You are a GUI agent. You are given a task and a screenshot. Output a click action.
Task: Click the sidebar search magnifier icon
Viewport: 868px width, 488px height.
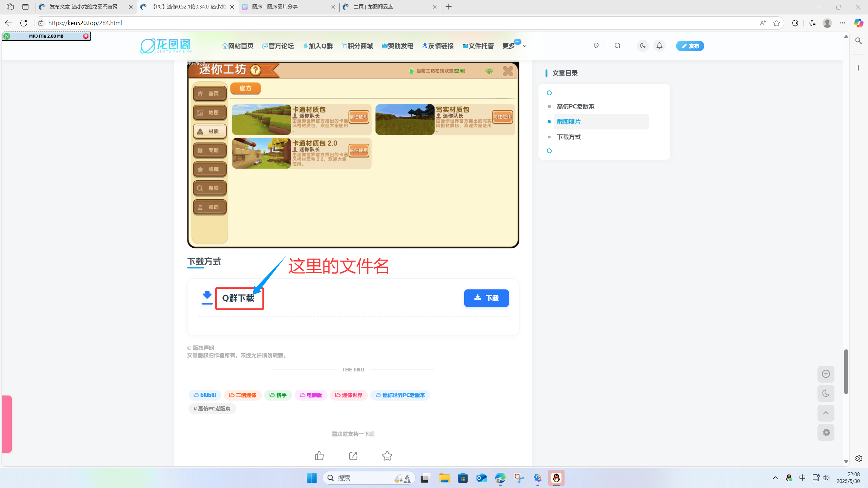(x=859, y=41)
